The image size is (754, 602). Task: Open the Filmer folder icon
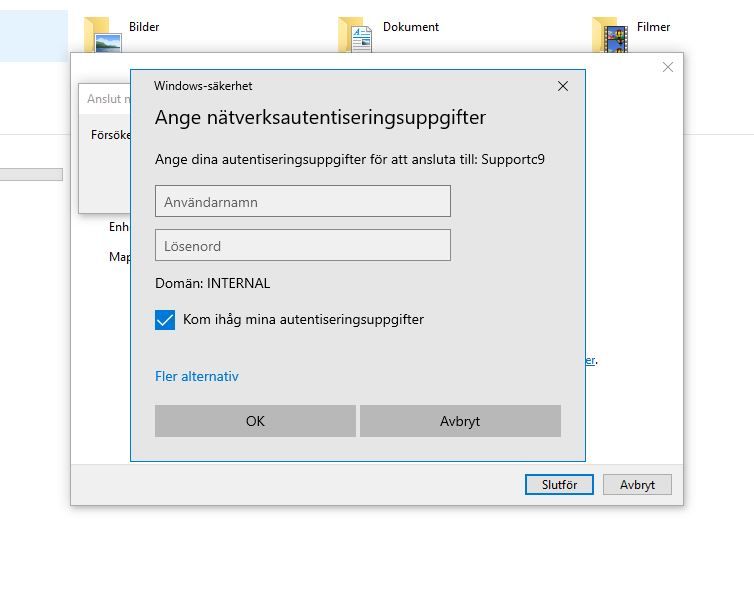[610, 35]
